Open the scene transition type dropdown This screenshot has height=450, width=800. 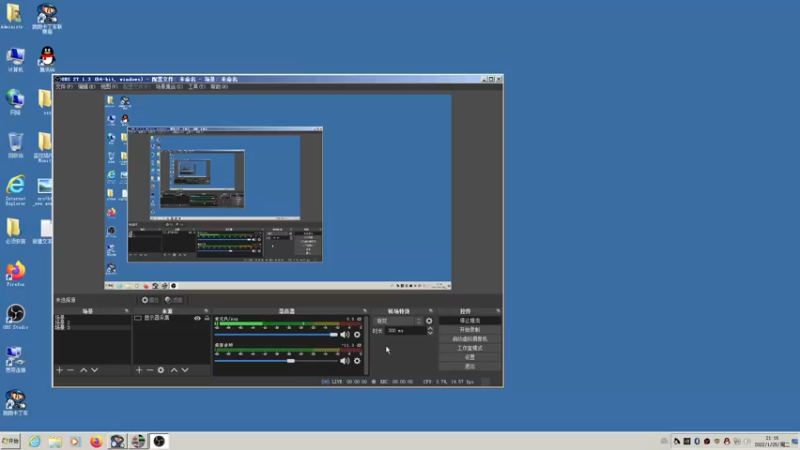[x=398, y=321]
